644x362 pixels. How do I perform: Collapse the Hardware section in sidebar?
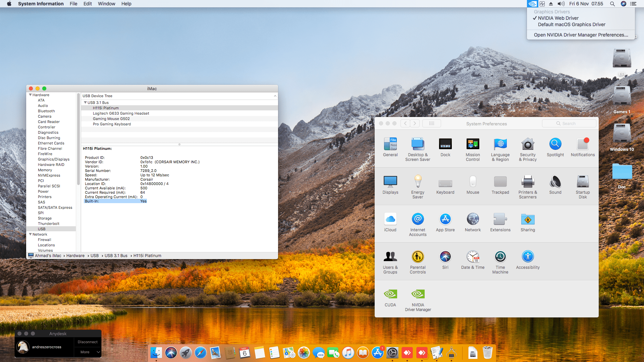point(31,95)
